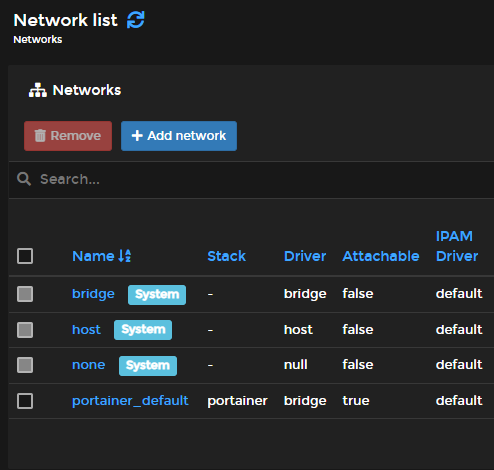The width and height of the screenshot is (494, 470).
Task: Sort the table by the Stack column
Action: 226,256
